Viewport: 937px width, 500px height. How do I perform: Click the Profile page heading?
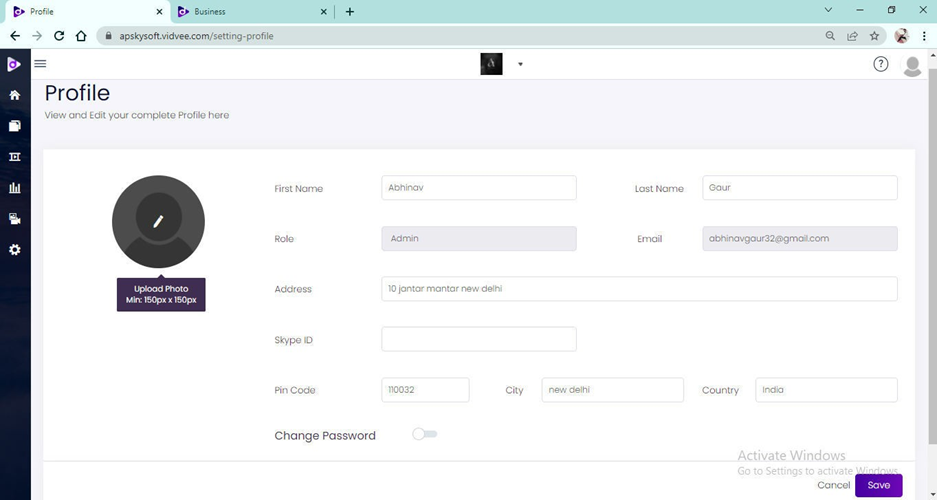pos(77,93)
